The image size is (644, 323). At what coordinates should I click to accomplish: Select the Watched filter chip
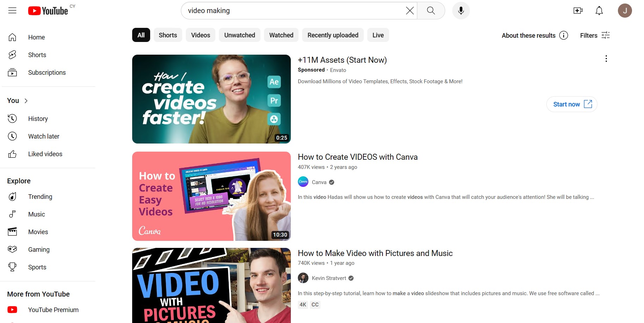[281, 35]
